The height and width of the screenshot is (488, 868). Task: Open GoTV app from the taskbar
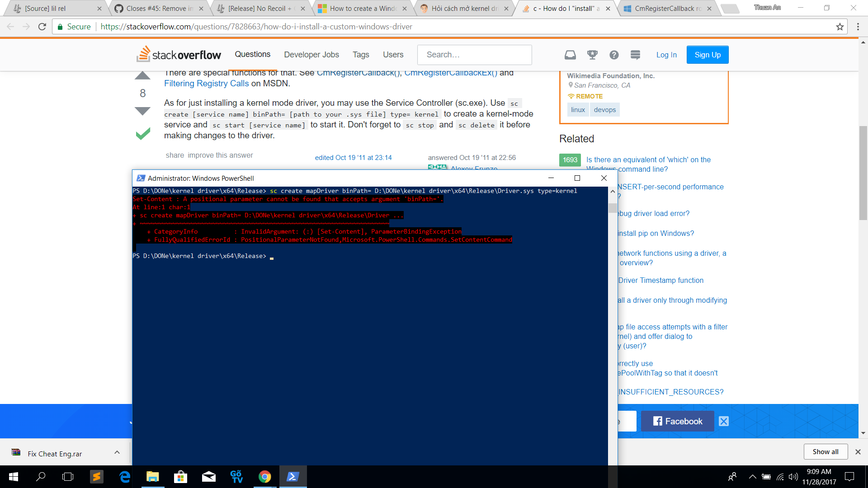237,477
